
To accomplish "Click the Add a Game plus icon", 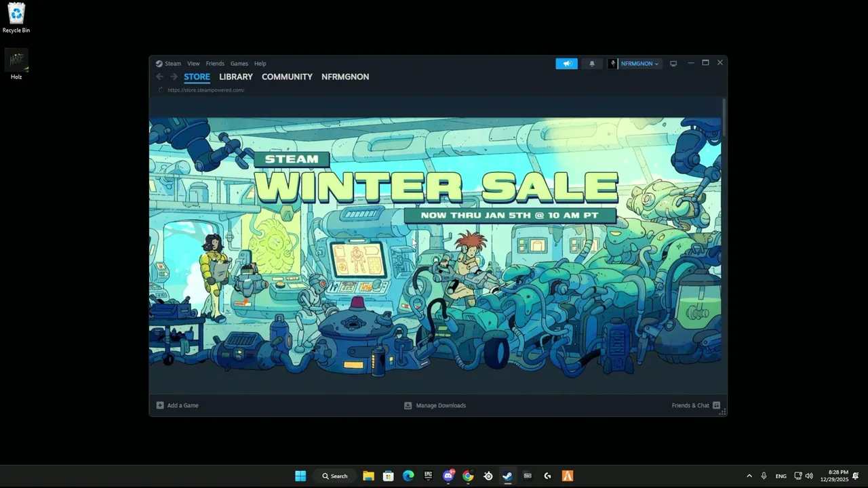I will point(160,405).
